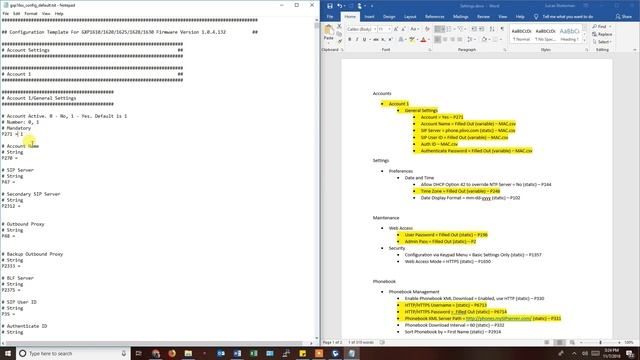
Task: Click Notepad horizontal scrollbar
Action: 155,343
